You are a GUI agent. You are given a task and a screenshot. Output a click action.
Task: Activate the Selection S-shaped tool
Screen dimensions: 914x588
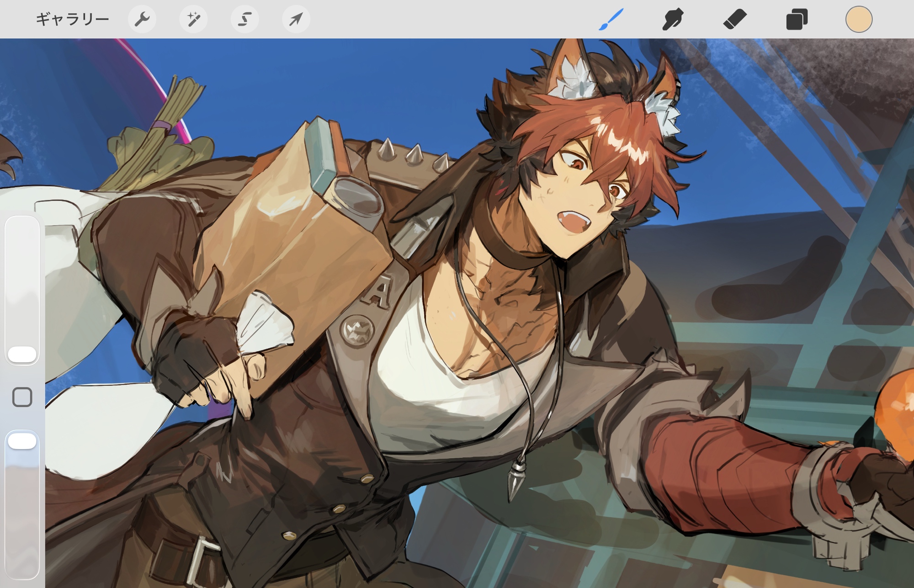click(x=245, y=19)
